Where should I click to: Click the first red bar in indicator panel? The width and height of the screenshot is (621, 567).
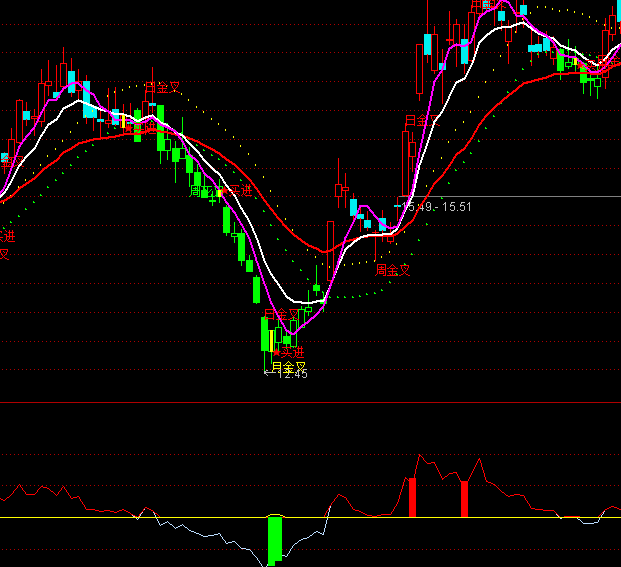pyautogui.click(x=411, y=497)
